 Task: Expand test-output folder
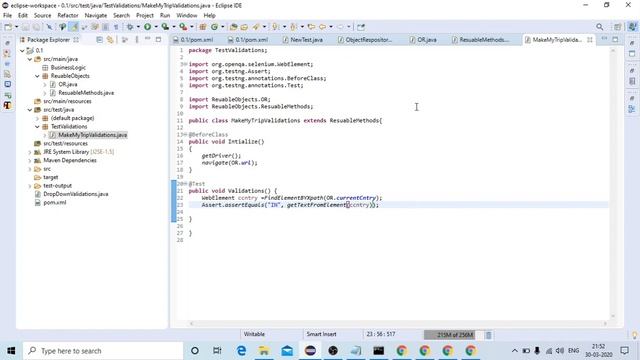(x=30, y=186)
